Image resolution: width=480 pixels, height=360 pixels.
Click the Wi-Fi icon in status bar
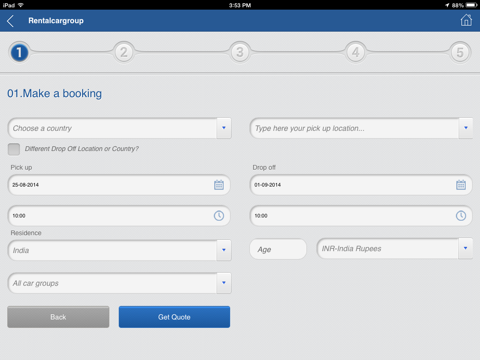21,5
